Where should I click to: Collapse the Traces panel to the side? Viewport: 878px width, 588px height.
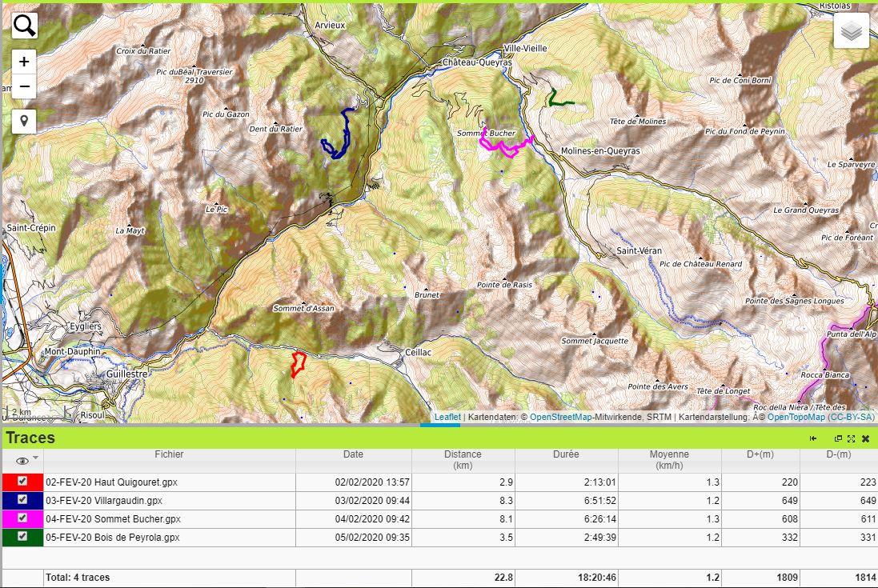(x=813, y=438)
